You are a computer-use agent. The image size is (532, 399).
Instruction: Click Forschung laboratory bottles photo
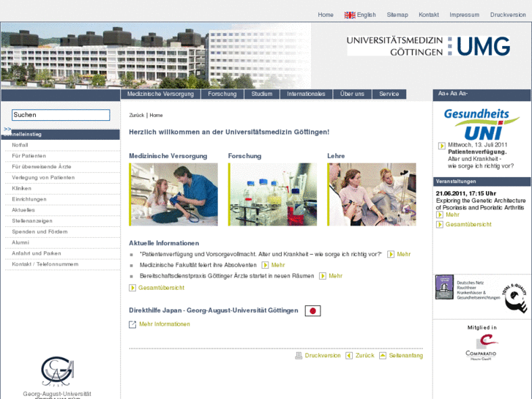point(272,195)
